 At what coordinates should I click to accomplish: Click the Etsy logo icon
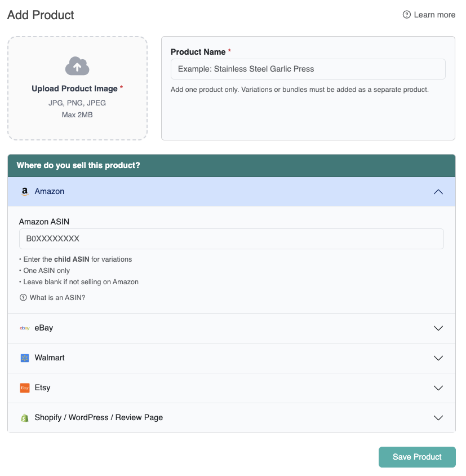click(x=25, y=388)
